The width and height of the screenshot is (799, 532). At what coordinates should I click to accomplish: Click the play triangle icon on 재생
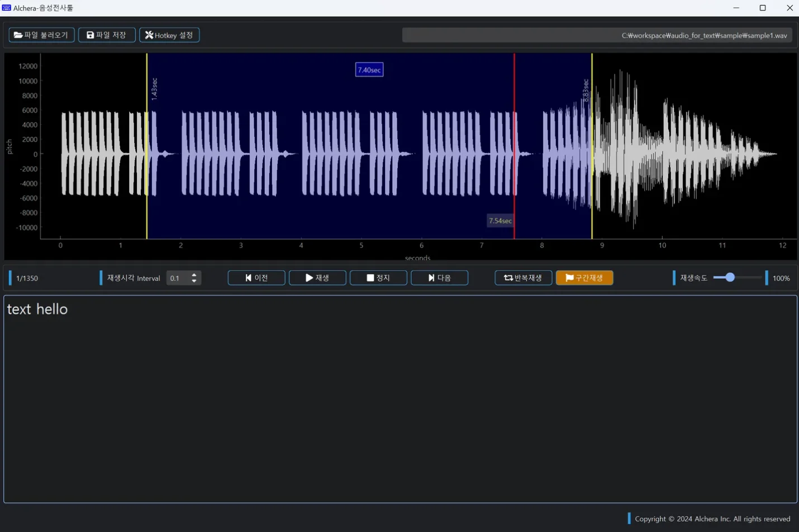coord(309,278)
